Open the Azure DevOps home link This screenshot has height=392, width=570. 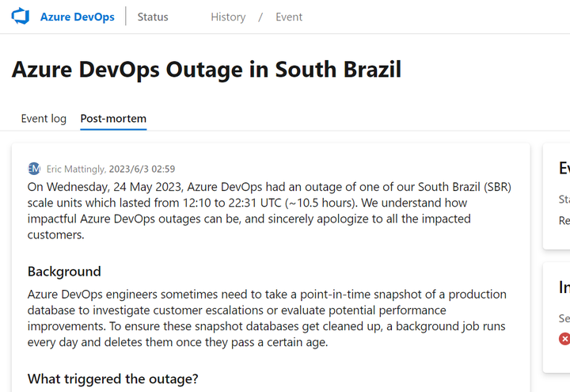[77, 17]
